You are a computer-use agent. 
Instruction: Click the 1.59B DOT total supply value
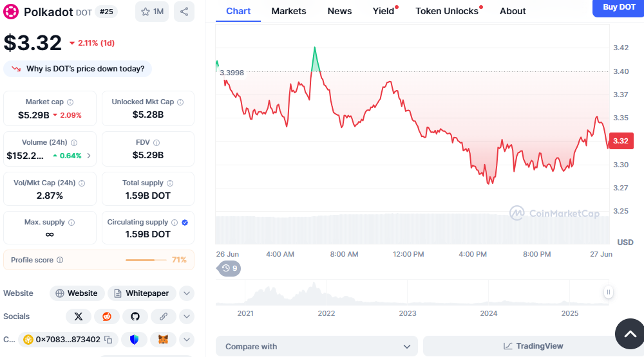coord(148,196)
